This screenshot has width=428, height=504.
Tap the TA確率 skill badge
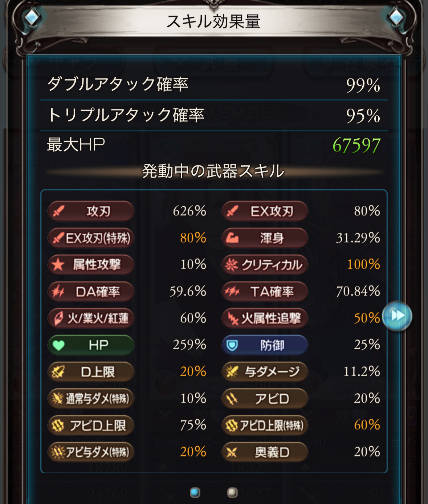coord(265,291)
